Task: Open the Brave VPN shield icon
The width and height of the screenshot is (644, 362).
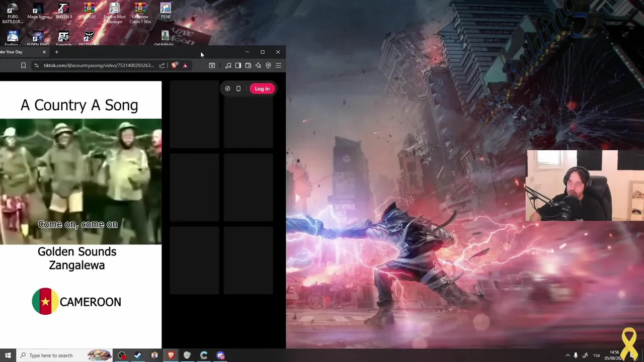Action: [x=268, y=65]
